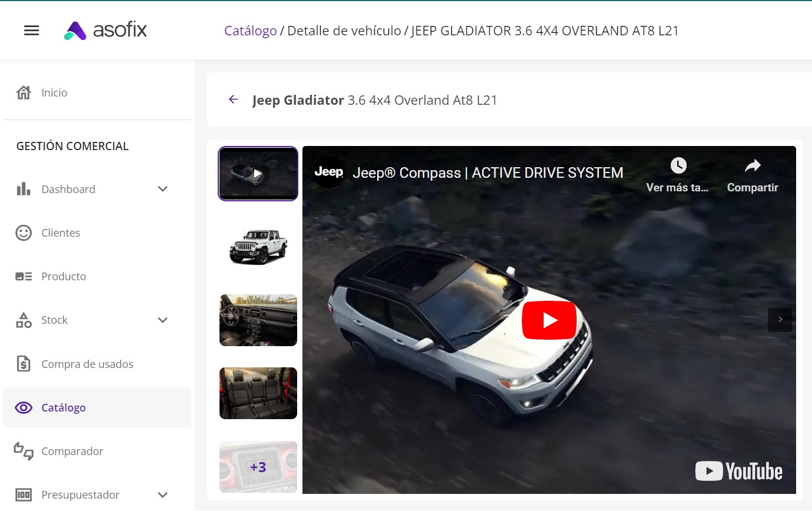Click the Producto card icon

click(x=24, y=276)
